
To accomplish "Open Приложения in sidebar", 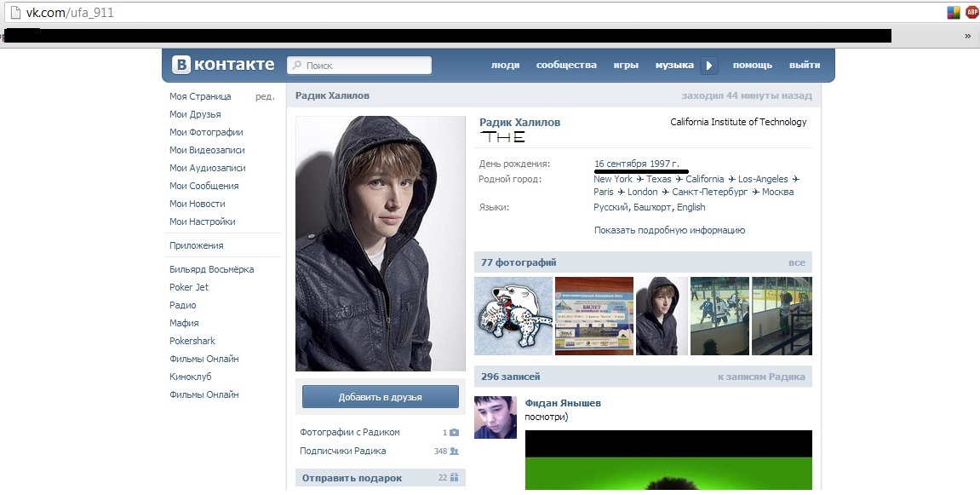I will pyautogui.click(x=196, y=245).
